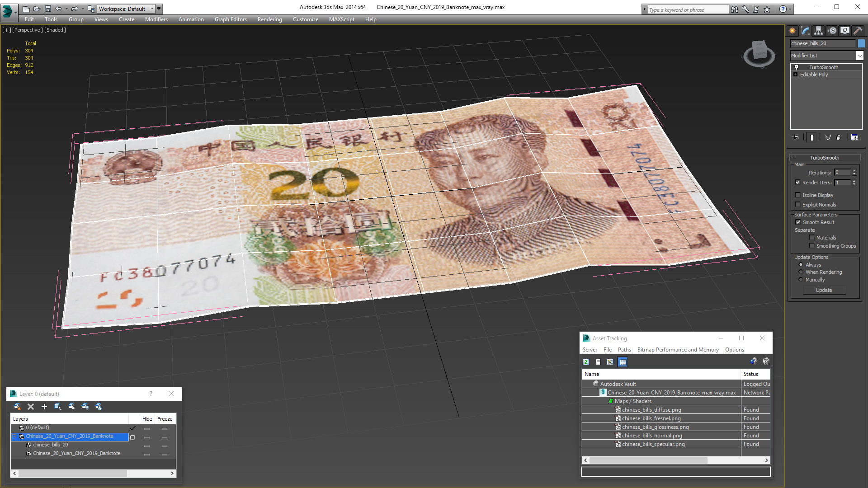
Task: Click Refresh icon in Asset Tracking toolbar
Action: coord(586,362)
